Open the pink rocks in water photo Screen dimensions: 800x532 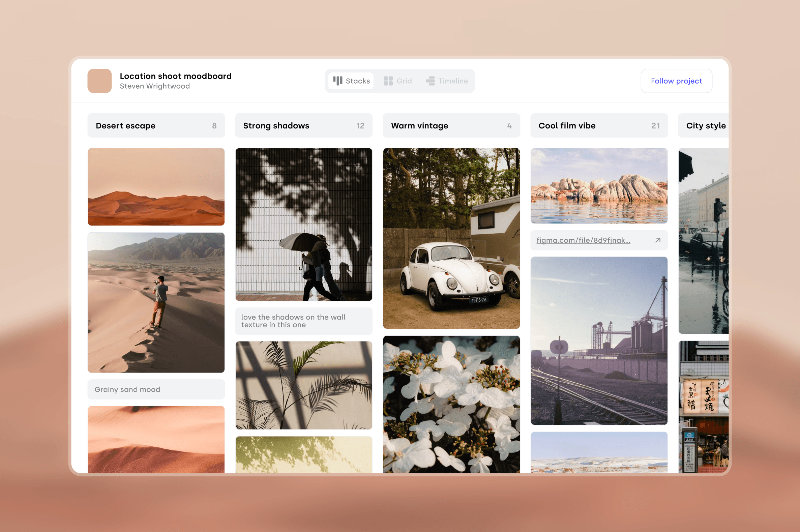tap(599, 185)
